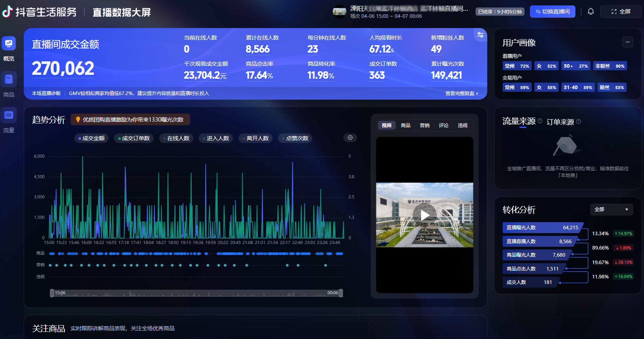This screenshot has height=339, width=644.
Task: Click the trend chart settings gear icon
Action: point(350,138)
